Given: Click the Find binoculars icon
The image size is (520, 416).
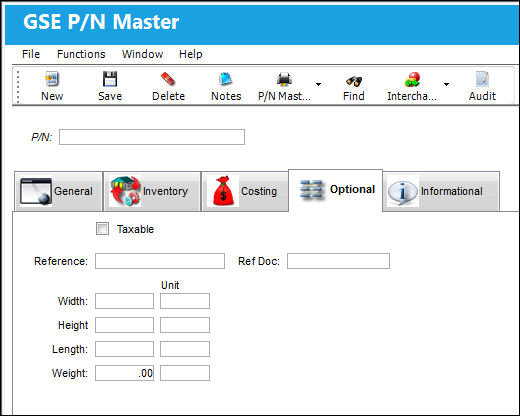Looking at the screenshot, I should click(x=354, y=80).
